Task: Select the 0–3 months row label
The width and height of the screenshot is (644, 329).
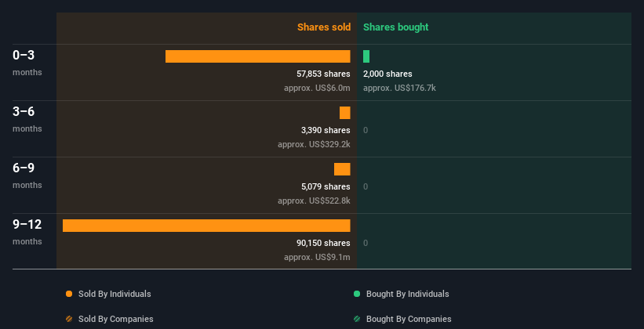Action: click(27, 63)
